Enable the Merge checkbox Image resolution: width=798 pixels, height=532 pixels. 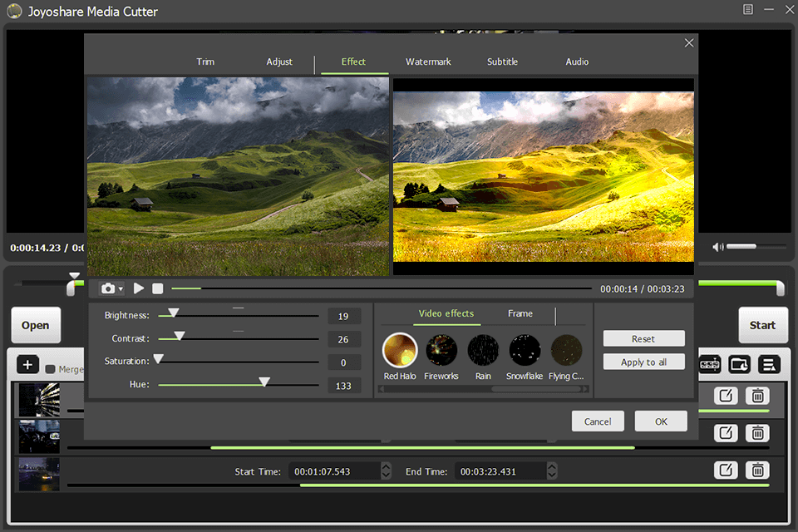coord(50,370)
